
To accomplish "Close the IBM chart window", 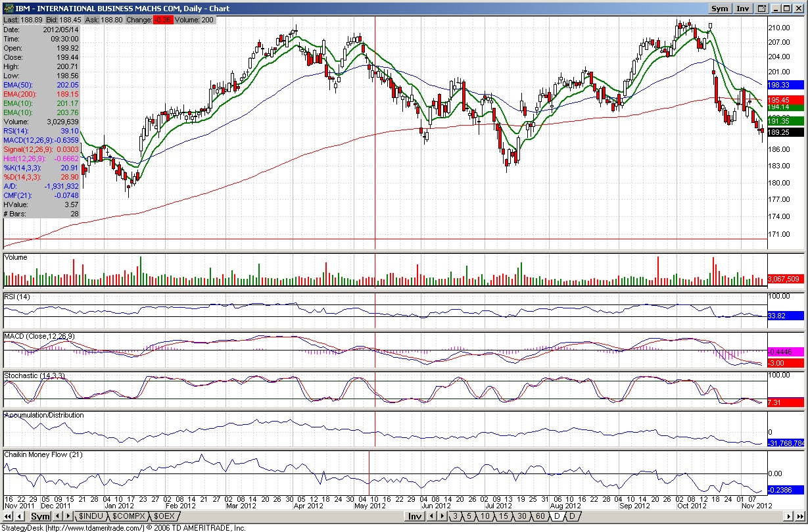I will (798, 9).
